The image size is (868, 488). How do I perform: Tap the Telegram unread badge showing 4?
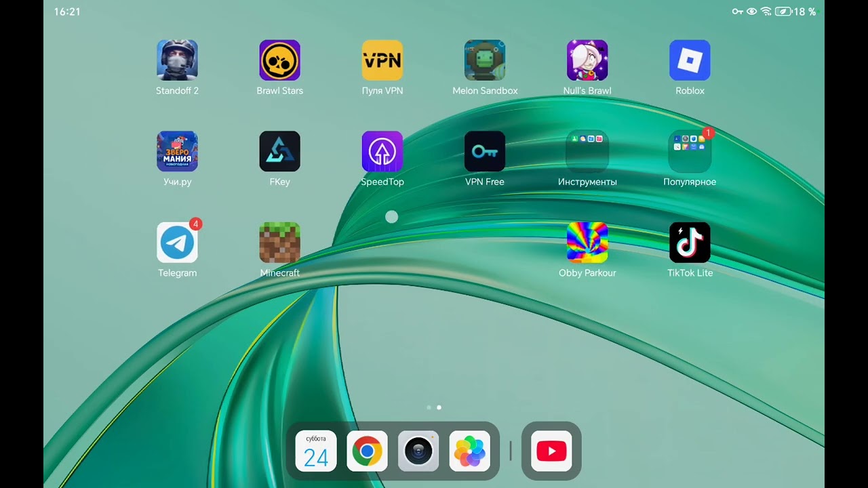coord(195,224)
